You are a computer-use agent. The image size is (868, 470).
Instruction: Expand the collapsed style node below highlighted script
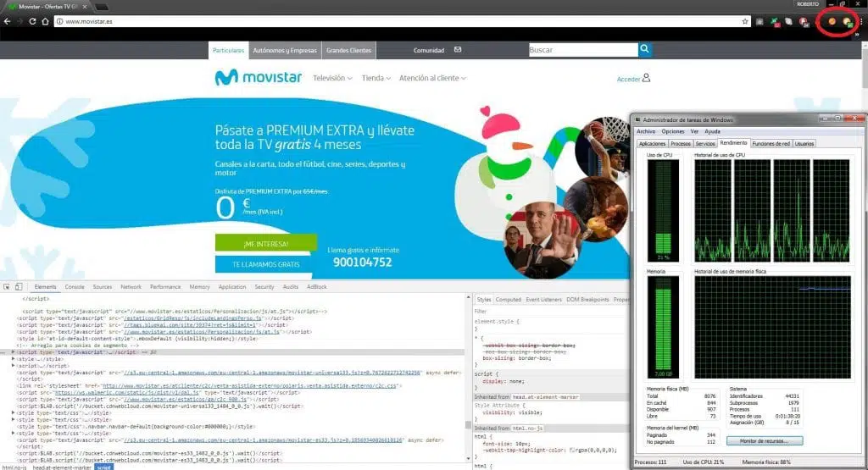(14, 359)
